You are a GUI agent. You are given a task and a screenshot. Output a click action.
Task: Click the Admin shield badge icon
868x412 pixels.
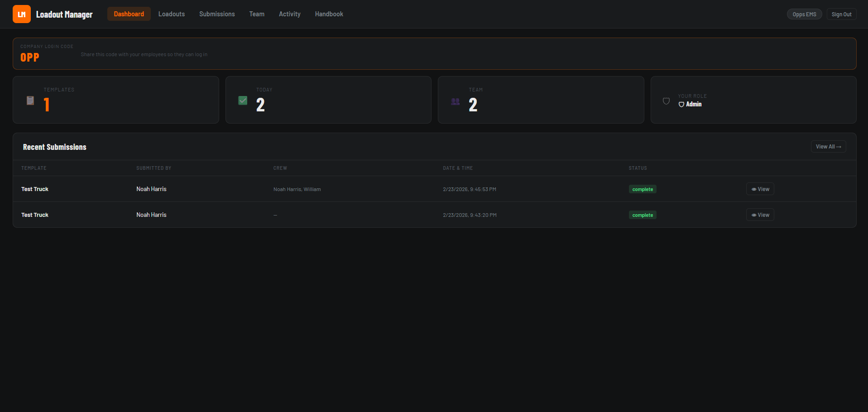(681, 104)
